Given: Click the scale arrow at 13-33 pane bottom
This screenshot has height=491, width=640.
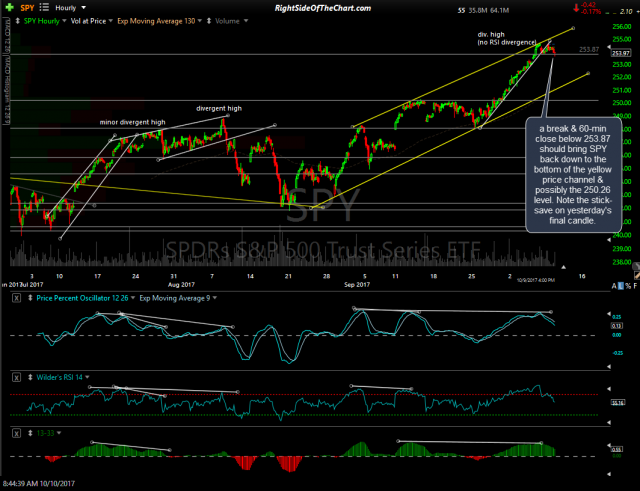Looking at the screenshot, I should tap(609, 474).
